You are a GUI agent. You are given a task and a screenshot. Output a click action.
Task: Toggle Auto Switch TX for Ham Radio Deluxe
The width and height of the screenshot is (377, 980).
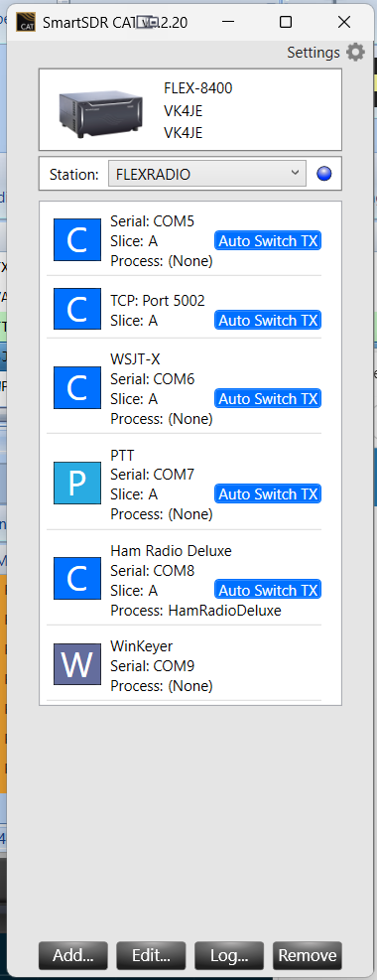[269, 590]
